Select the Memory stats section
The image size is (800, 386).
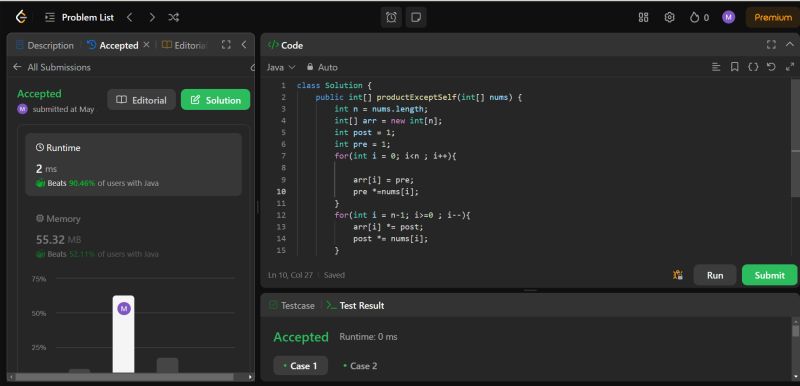134,236
